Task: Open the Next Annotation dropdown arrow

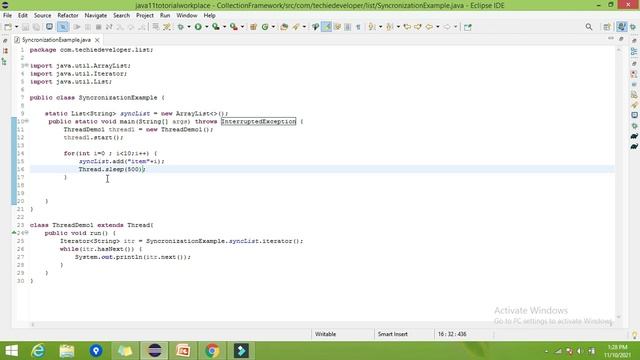Action: (x=380, y=27)
